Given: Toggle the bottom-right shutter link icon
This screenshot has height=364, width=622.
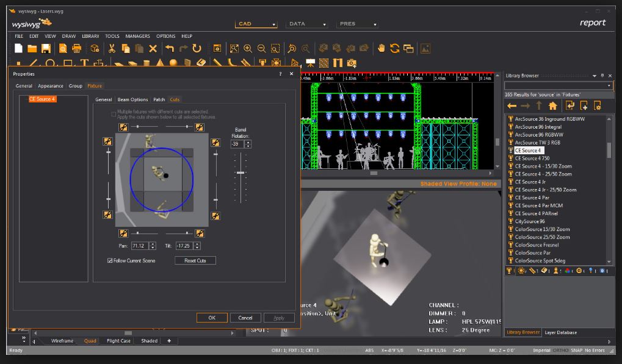Looking at the screenshot, I should click(x=200, y=234).
